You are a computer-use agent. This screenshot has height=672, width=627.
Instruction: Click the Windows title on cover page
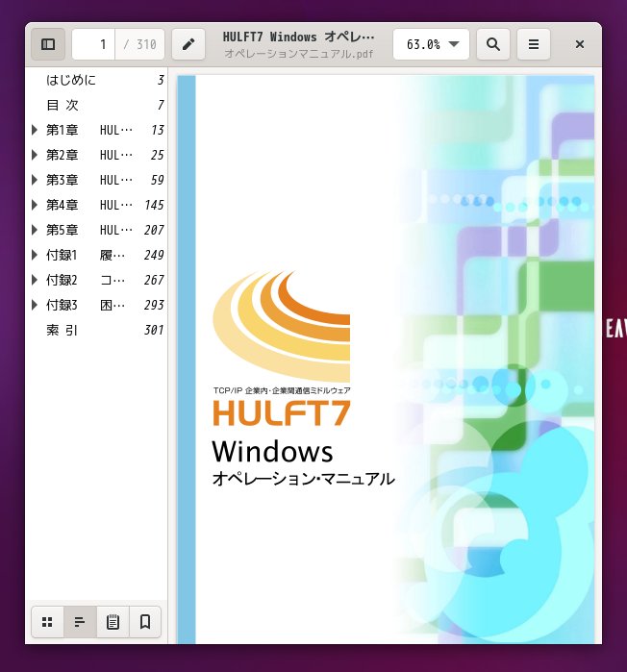272,452
